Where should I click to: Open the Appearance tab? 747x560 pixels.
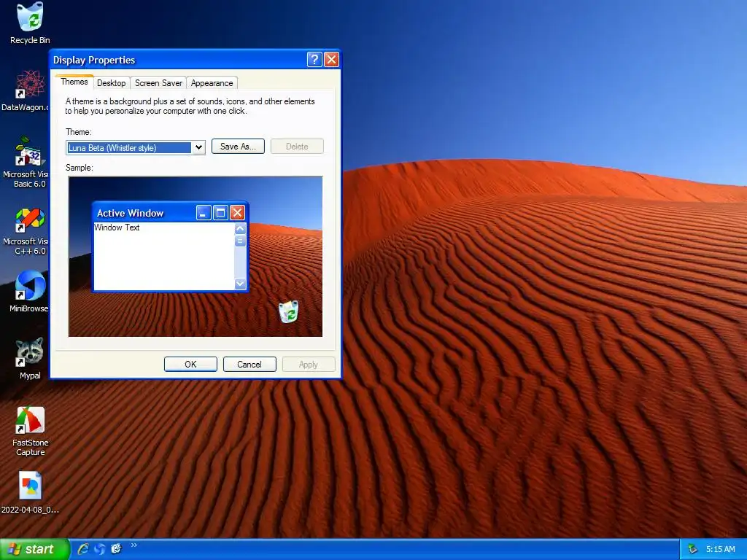point(212,83)
